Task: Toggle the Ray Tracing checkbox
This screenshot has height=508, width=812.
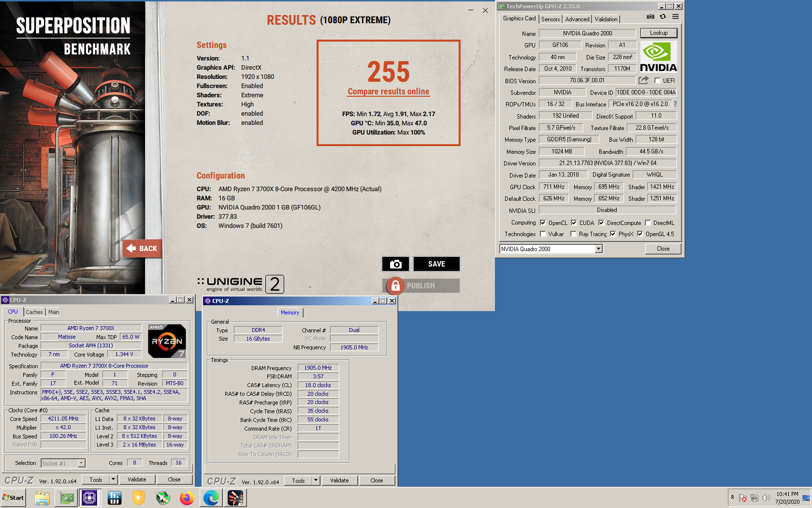Action: tap(573, 234)
